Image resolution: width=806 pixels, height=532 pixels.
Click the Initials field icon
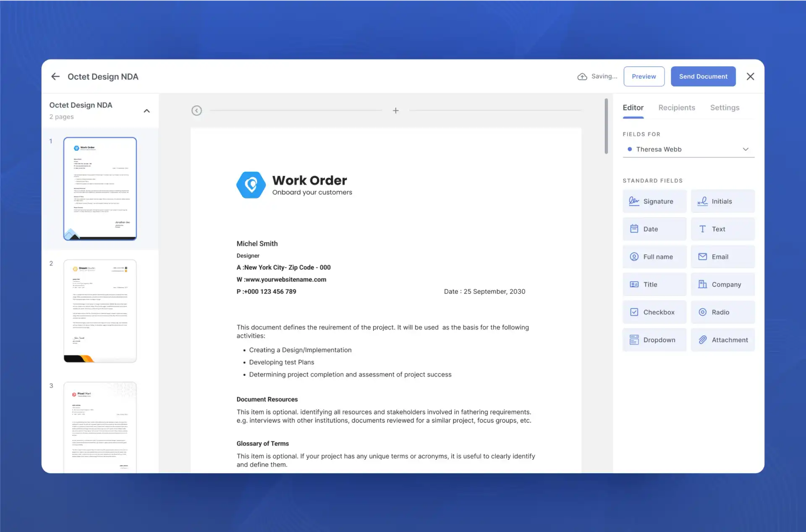tap(702, 201)
